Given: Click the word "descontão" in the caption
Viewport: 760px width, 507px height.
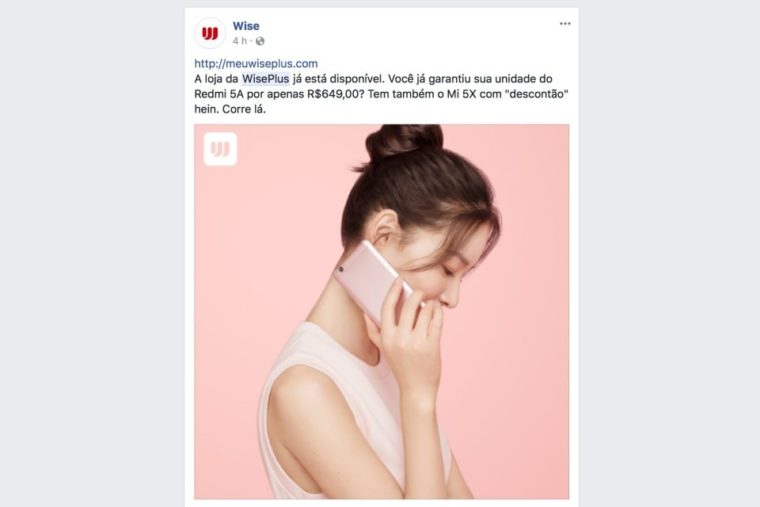Looking at the screenshot, I should [536, 94].
